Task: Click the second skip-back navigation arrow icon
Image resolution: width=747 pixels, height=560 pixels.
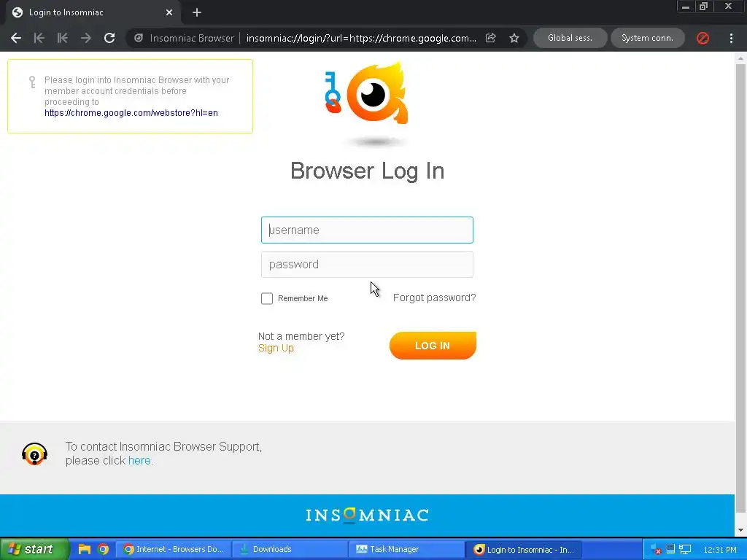Action: click(x=63, y=38)
